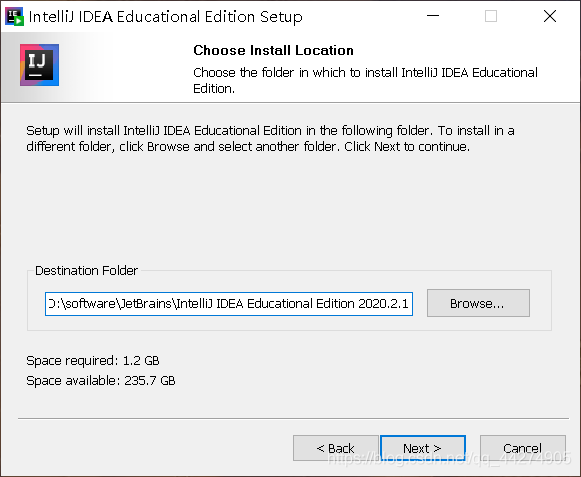Click the IntelliJ IDEA Educational Edition Setup window title
The image size is (581, 477).
click(165, 17)
